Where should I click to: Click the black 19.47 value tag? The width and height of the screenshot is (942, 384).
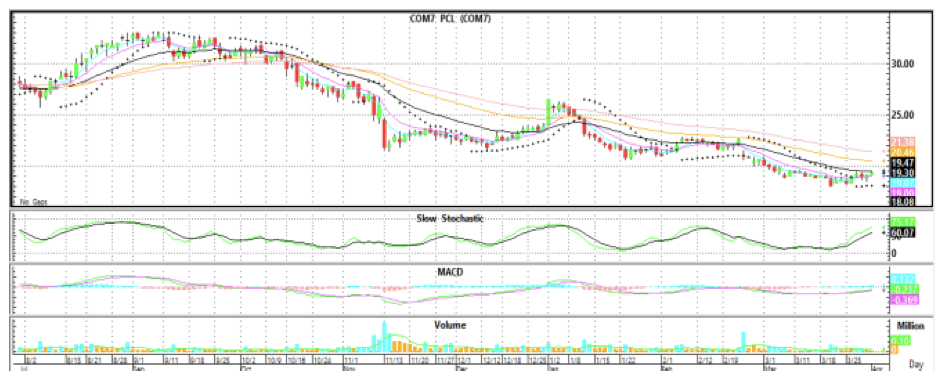pos(902,163)
